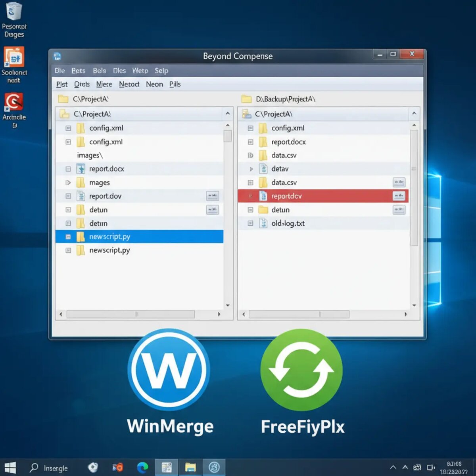Open the Pets menu

(x=78, y=71)
